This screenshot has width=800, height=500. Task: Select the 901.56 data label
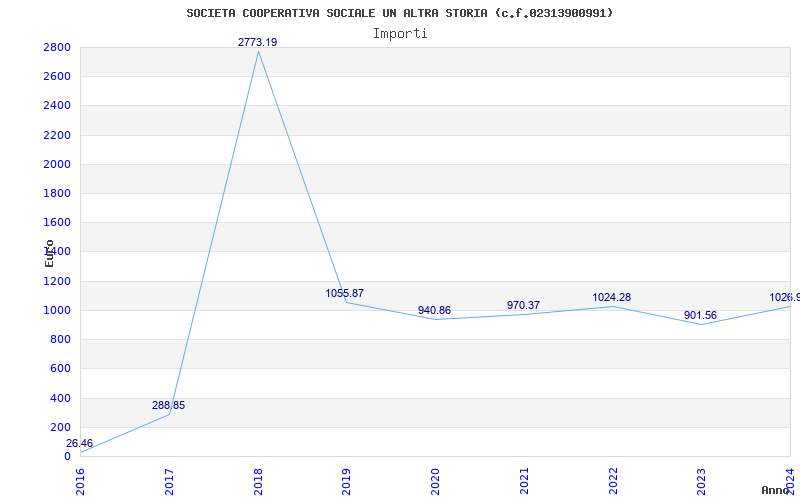tap(701, 315)
